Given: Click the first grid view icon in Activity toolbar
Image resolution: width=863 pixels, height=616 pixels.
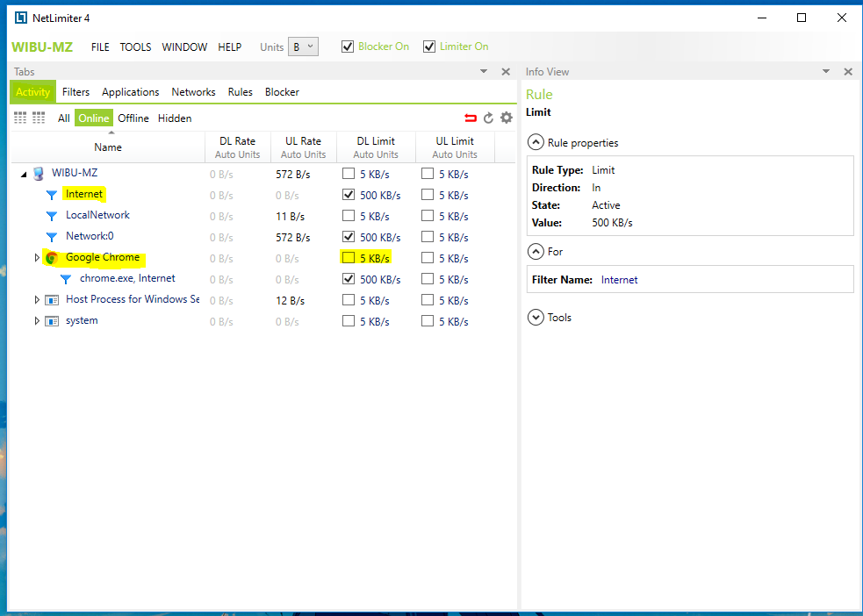Looking at the screenshot, I should pyautogui.click(x=20, y=118).
